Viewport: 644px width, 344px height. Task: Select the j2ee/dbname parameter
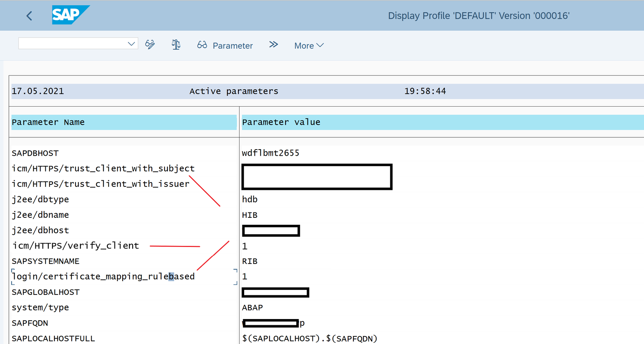pyautogui.click(x=40, y=215)
